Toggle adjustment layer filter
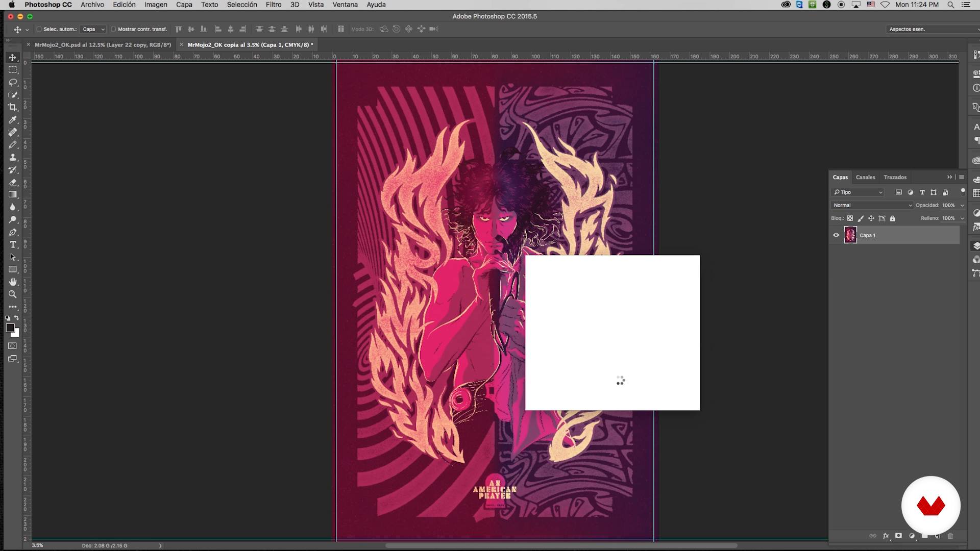980x551 pixels. (911, 192)
